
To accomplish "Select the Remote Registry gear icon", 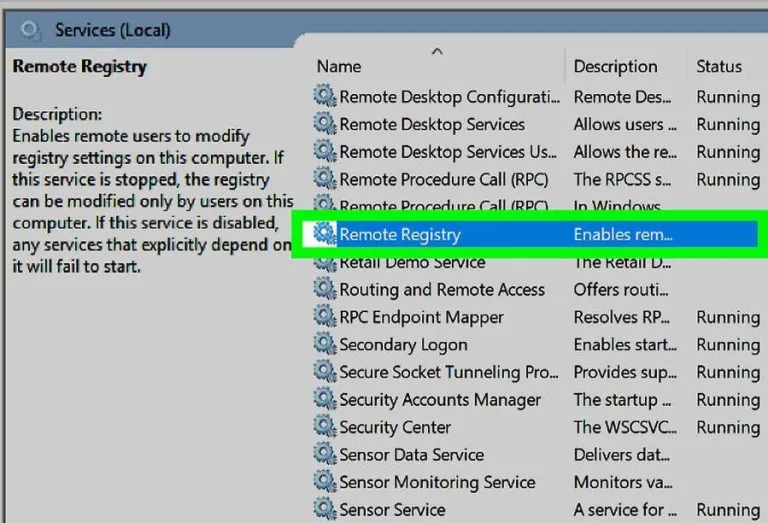I will (325, 233).
